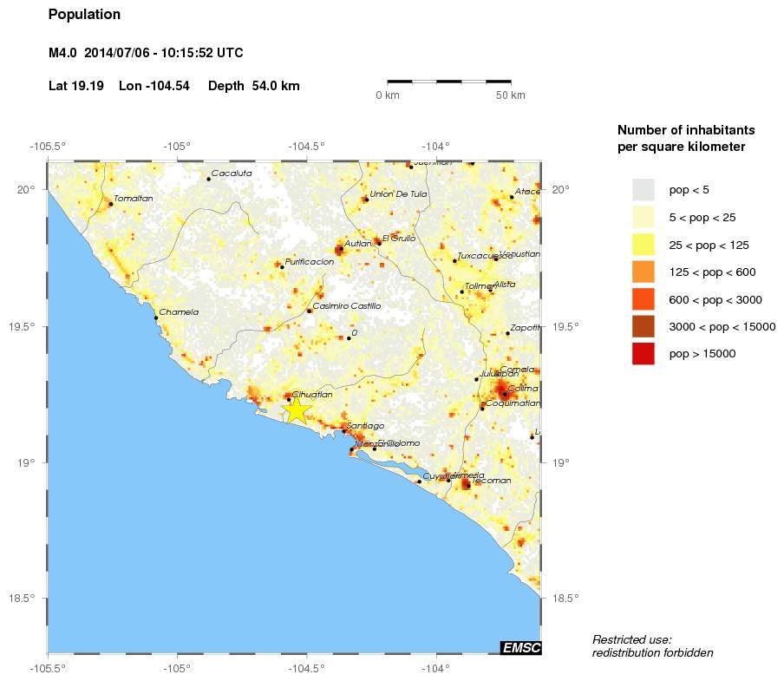784x681 pixels.
Task: Click the 'Population' title text
Action: pos(84,15)
